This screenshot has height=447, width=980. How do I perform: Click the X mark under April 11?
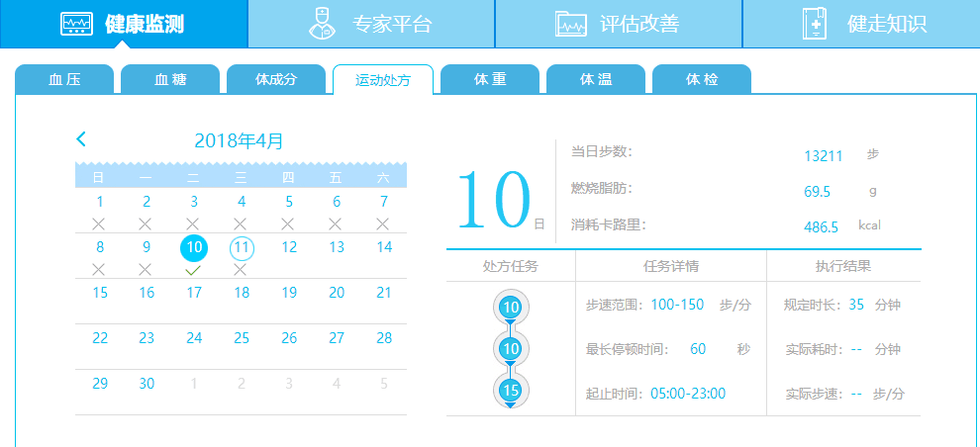[241, 269]
